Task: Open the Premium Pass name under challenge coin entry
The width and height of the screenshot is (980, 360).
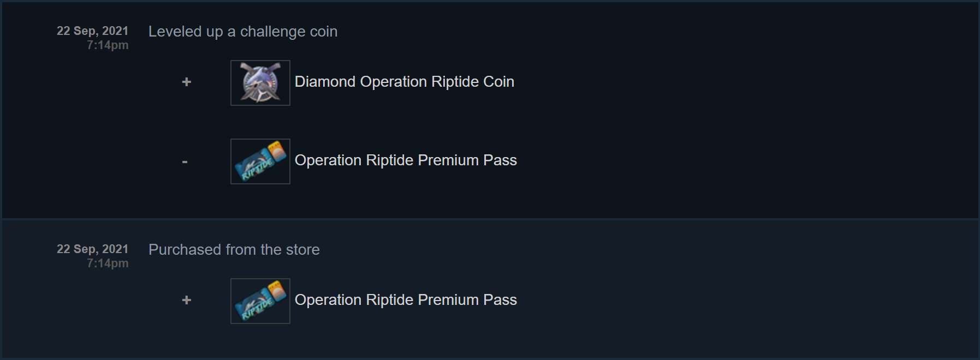Action: tap(405, 160)
